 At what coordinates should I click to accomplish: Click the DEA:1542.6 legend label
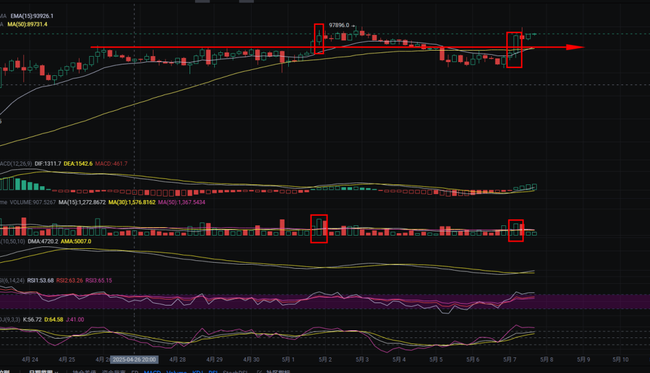point(78,164)
